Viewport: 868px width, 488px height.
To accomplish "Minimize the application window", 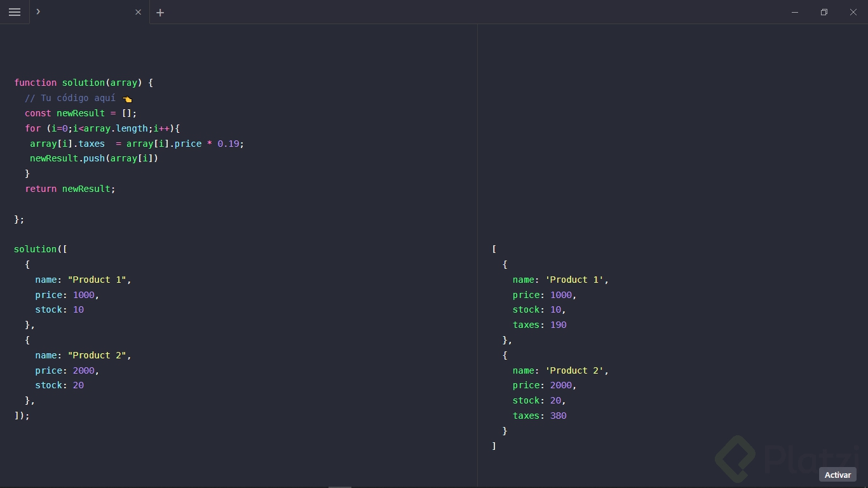I will pos(795,12).
